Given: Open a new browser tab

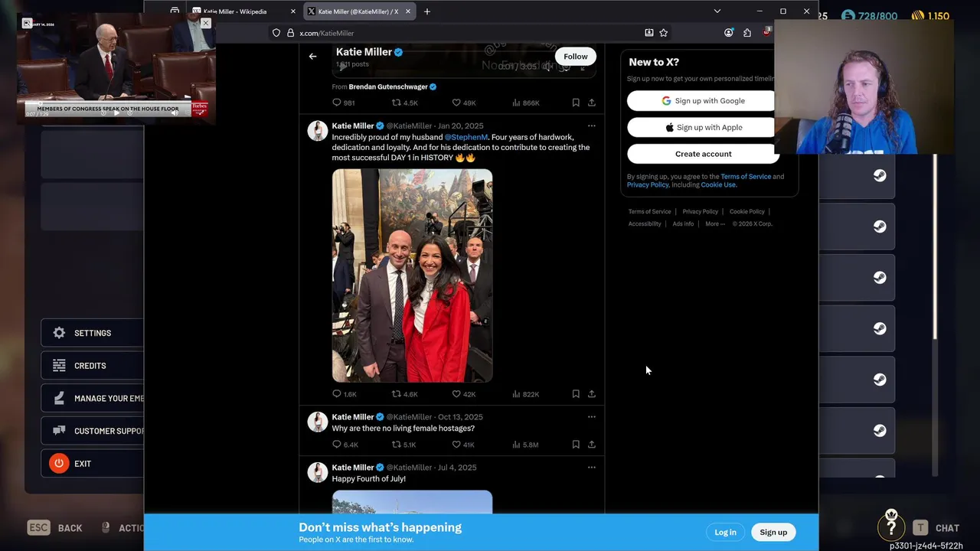Looking at the screenshot, I should pos(427,11).
